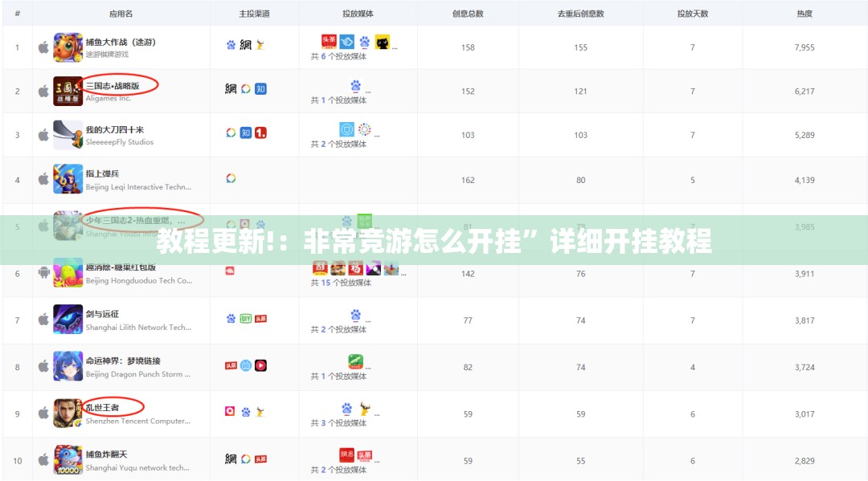
Task: Open "共 3 个投放媒体" for 乱世王者
Action: point(339,423)
